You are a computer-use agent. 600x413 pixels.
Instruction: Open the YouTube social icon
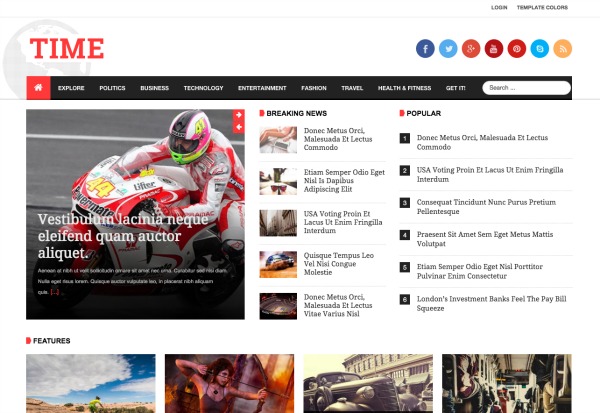[x=494, y=49]
